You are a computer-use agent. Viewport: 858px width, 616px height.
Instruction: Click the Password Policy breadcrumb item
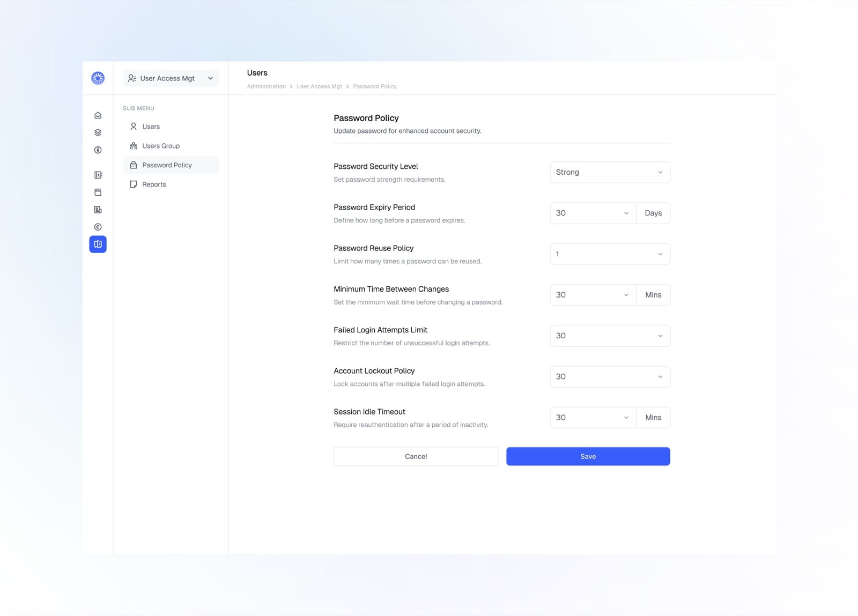pos(374,86)
